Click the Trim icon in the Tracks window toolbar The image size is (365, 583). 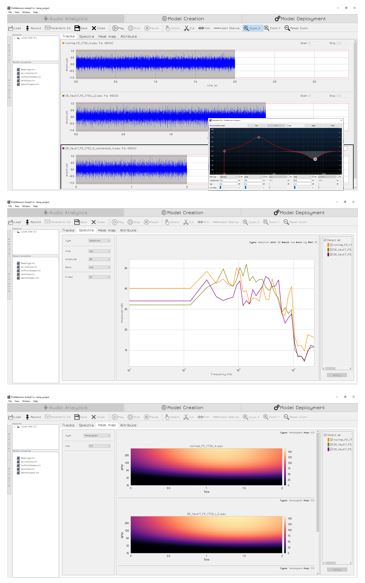pyautogui.click(x=200, y=28)
